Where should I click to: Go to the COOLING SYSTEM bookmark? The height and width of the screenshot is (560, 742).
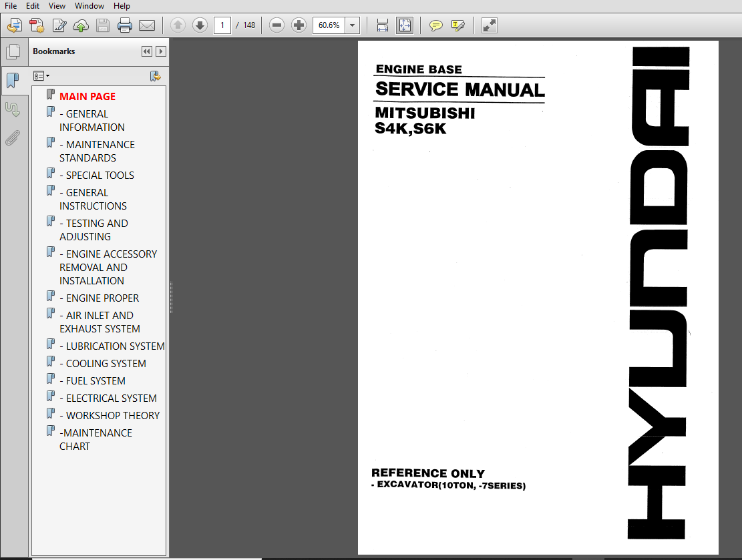click(103, 364)
